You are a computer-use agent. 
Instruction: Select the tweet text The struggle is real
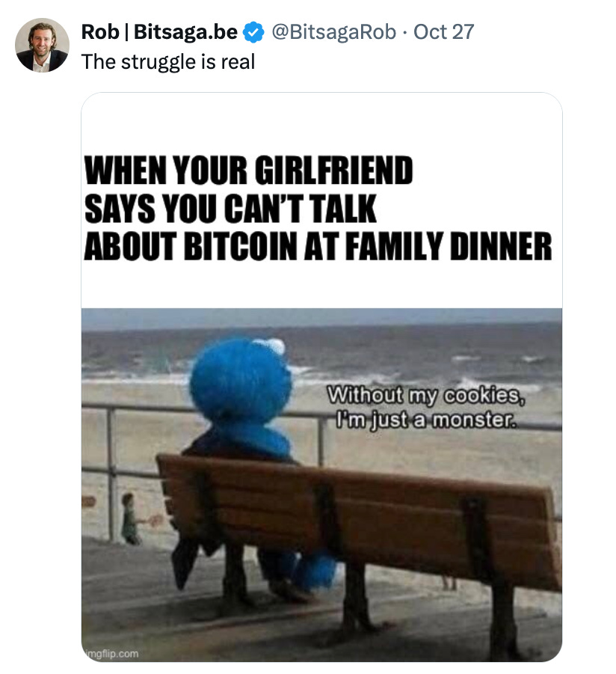(168, 62)
